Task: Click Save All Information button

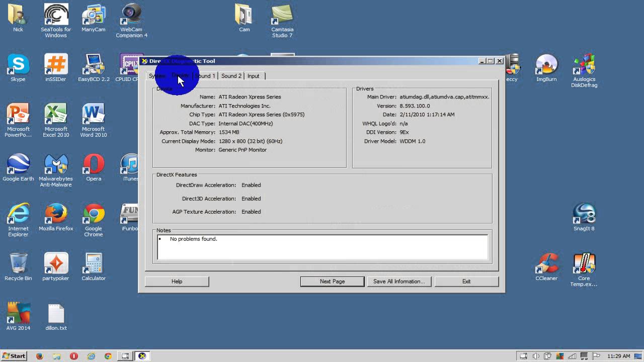Action: click(x=399, y=282)
